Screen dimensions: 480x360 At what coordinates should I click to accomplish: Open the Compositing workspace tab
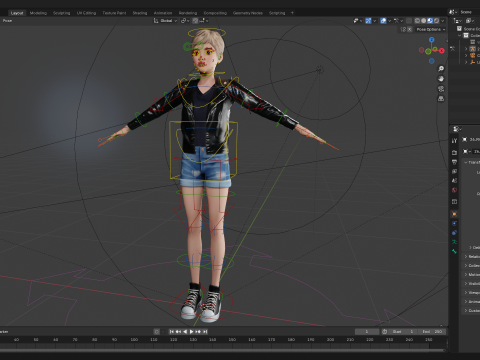pos(215,13)
